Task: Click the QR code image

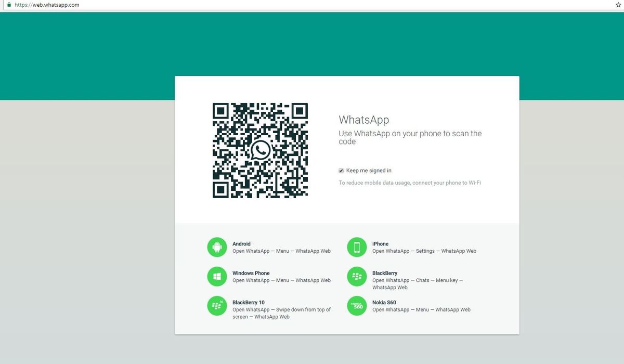Action: [x=261, y=150]
